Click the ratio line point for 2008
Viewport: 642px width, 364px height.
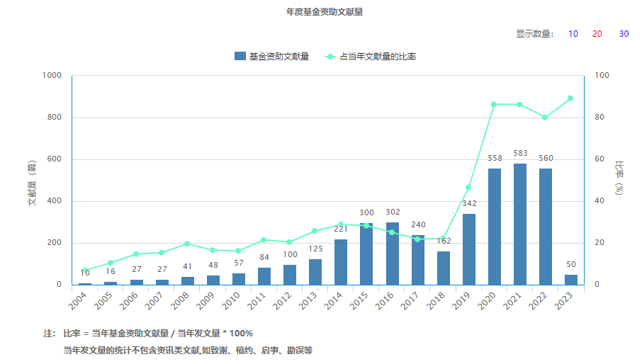pyautogui.click(x=187, y=244)
